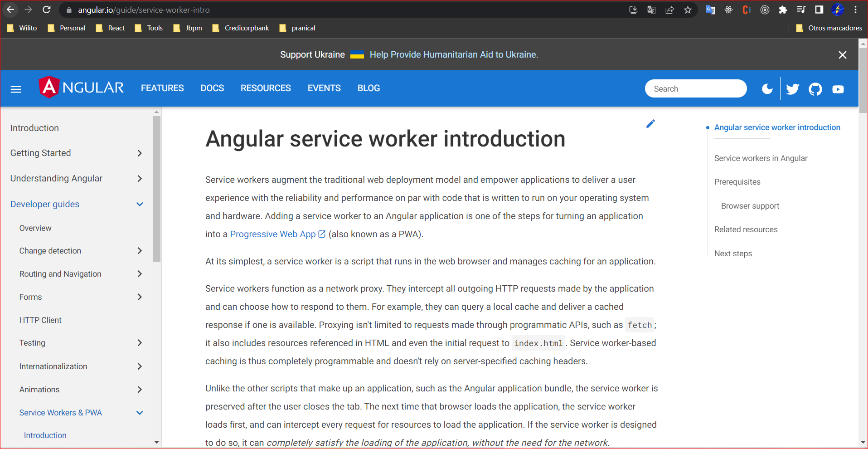Open HTTP Client guide in sidebar
Image resolution: width=868 pixels, height=449 pixels.
click(40, 320)
